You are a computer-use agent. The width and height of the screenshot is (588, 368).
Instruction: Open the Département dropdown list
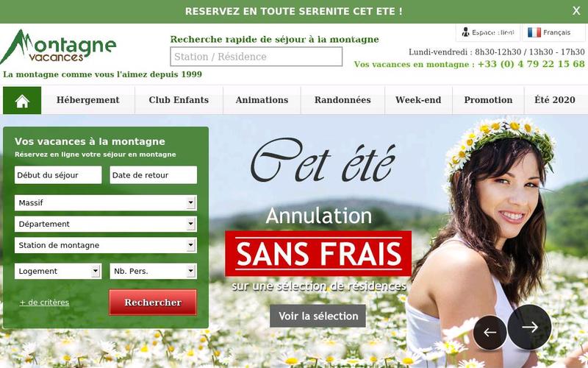point(106,224)
